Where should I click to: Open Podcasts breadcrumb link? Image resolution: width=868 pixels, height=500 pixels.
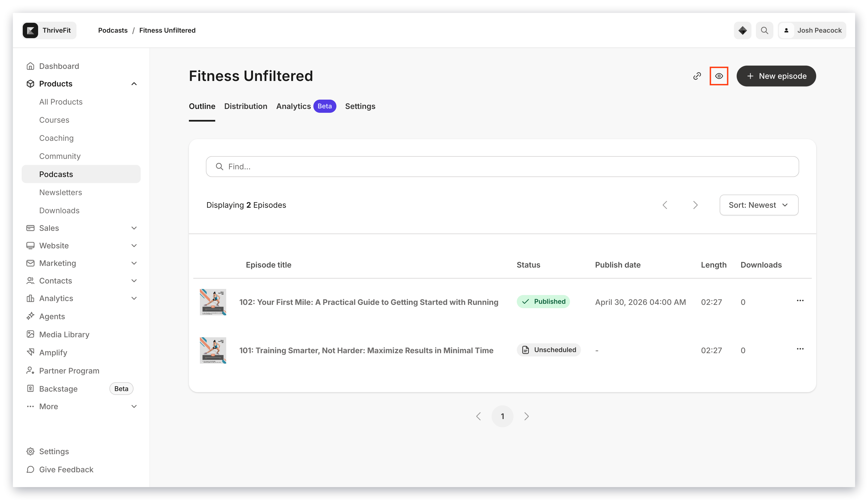pos(112,30)
